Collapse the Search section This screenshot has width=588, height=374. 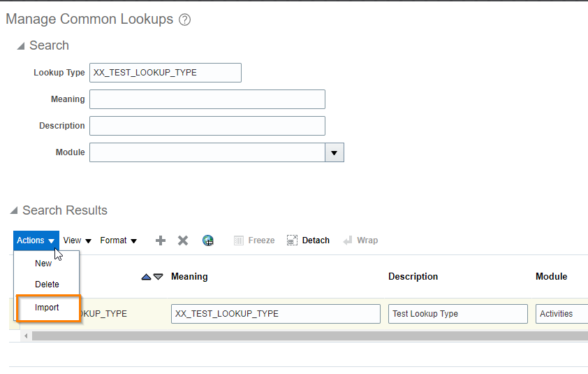(x=21, y=46)
